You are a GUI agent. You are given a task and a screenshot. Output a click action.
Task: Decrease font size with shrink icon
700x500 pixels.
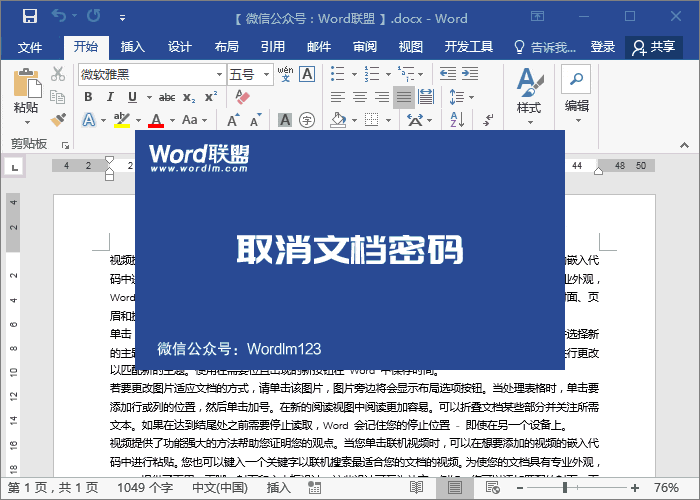(256, 120)
